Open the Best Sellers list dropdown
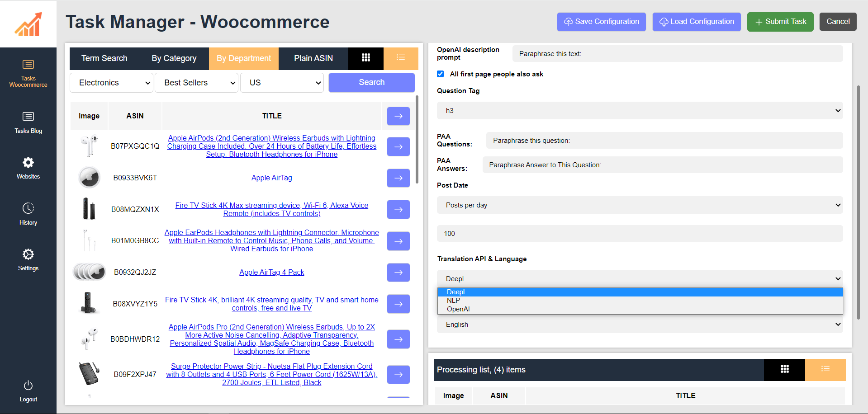Image resolution: width=868 pixels, height=414 pixels. (196, 83)
